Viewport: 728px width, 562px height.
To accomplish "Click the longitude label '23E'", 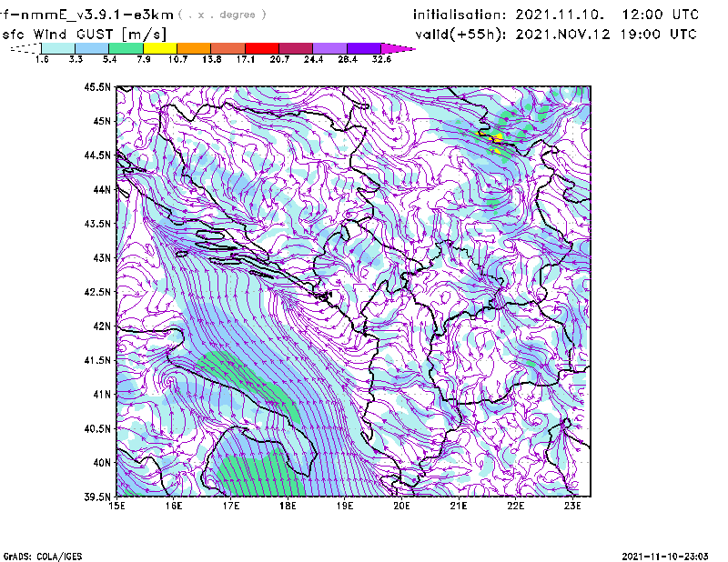I will coord(572,506).
